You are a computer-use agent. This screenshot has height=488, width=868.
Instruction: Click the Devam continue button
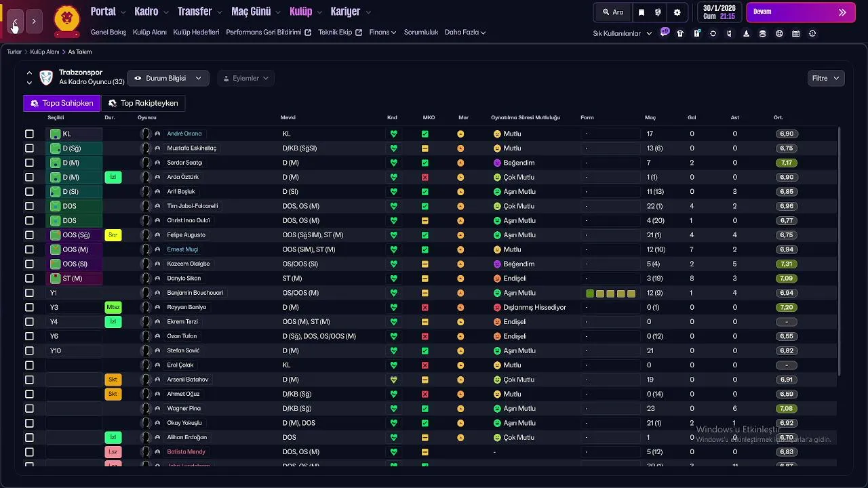(x=801, y=12)
